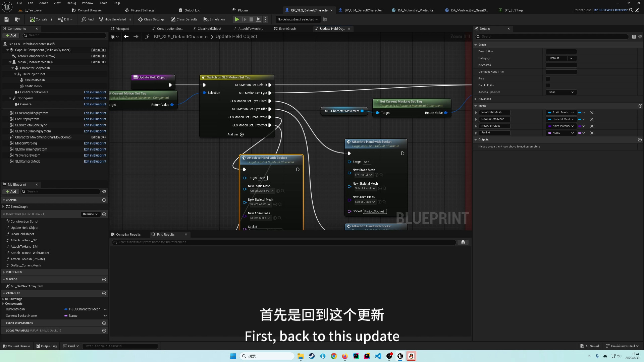
Task: Select the ClearHeldObject function
Action: tap(22, 234)
